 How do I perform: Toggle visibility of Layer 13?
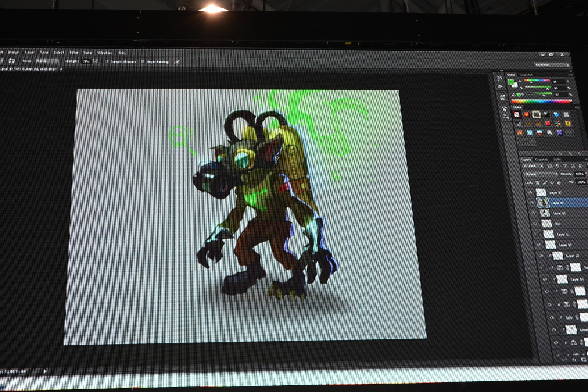click(539, 245)
